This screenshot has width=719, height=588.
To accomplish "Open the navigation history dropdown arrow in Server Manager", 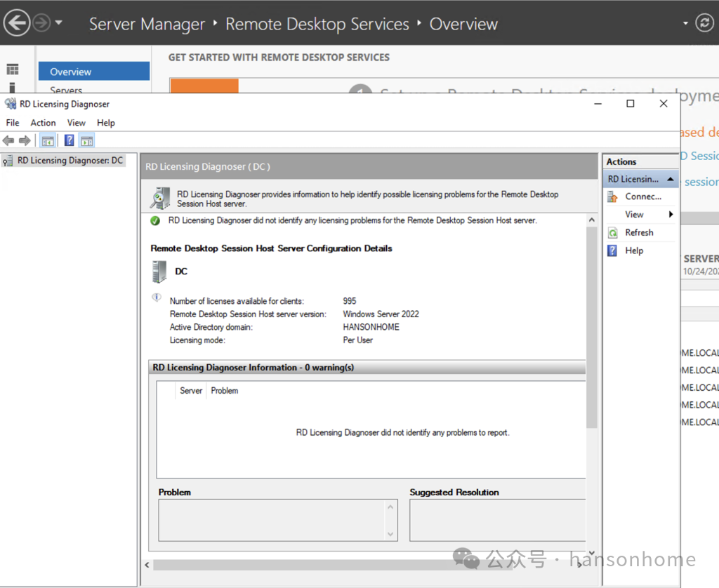I will coord(58,23).
